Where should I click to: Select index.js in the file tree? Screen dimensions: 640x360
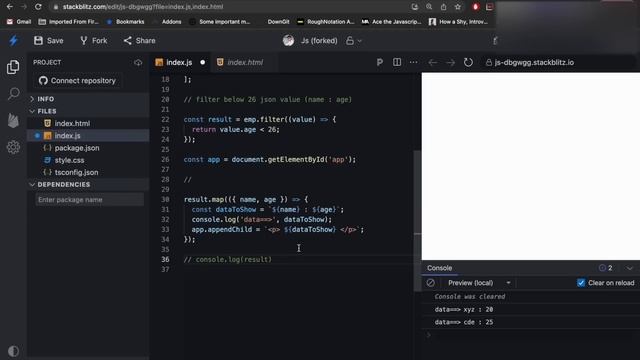coord(88,136)
